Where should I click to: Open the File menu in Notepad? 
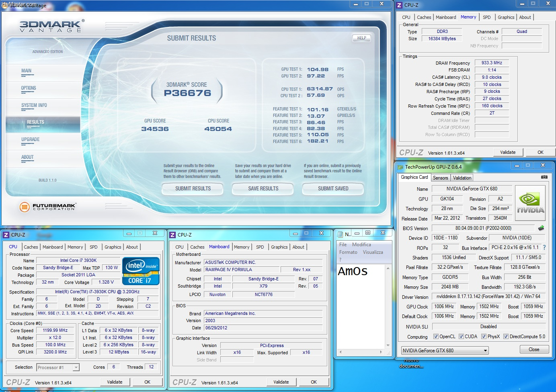pyautogui.click(x=343, y=245)
